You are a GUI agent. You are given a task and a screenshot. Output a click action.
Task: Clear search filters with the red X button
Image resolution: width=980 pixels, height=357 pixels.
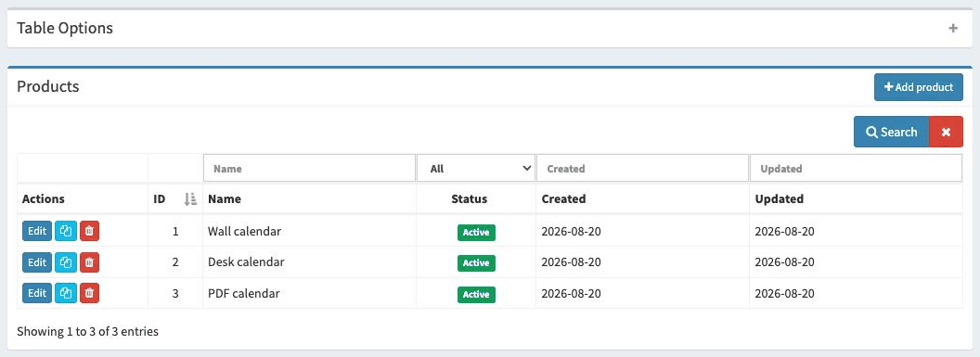(x=947, y=132)
